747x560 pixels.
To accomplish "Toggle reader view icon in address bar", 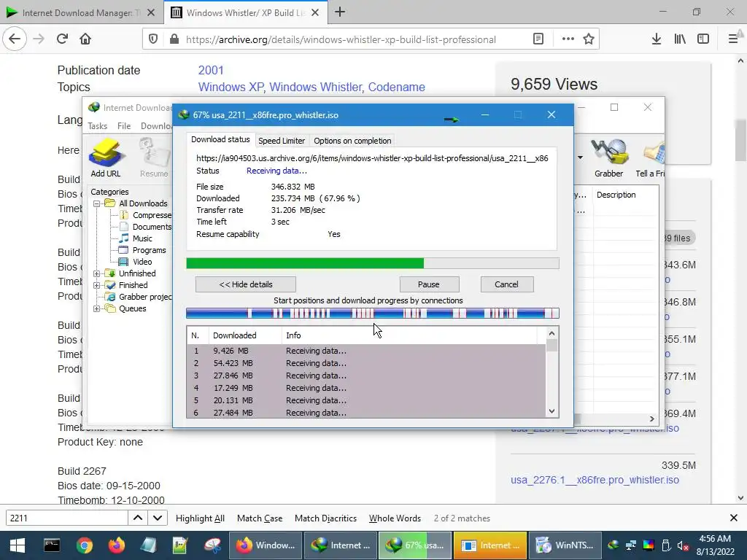I will (538, 39).
